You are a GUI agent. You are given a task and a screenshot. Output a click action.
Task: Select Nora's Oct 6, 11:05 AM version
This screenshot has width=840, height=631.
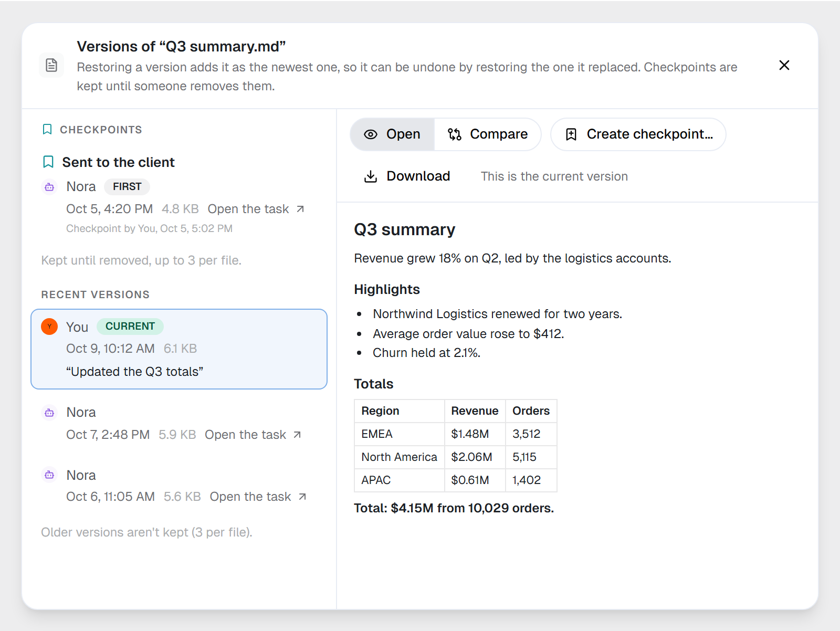tap(179, 486)
